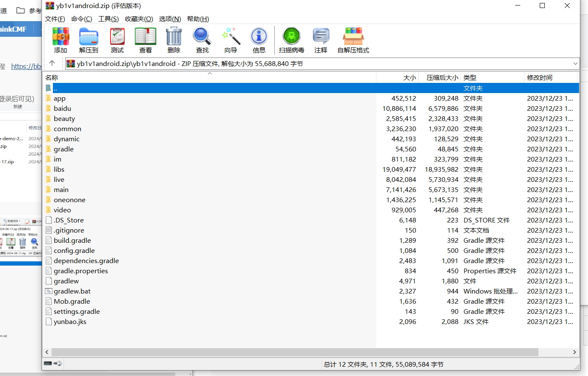Screen dimensions: 588x376
Task: Open the 文件(F) menu
Action: pyautogui.click(x=55, y=19)
